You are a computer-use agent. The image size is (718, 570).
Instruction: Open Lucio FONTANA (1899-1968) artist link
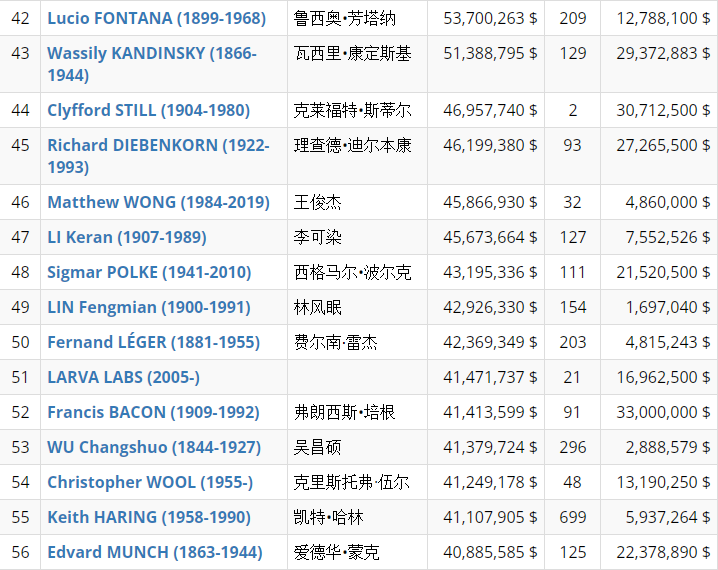pyautogui.click(x=157, y=18)
